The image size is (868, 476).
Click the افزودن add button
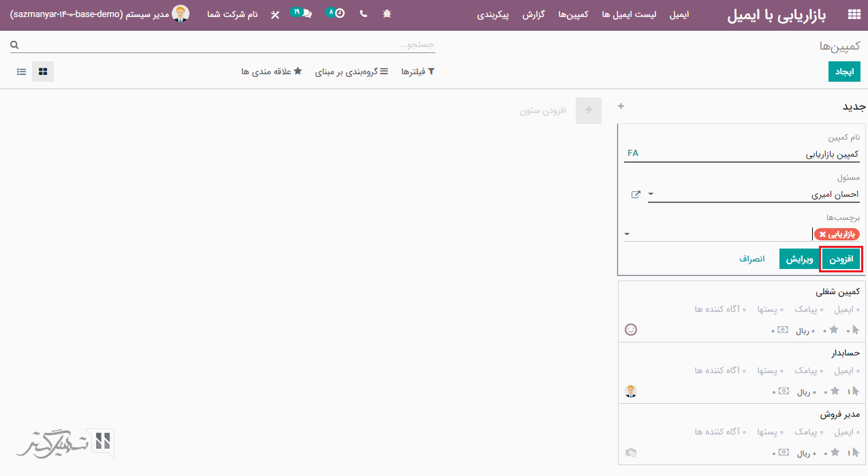pos(842,259)
